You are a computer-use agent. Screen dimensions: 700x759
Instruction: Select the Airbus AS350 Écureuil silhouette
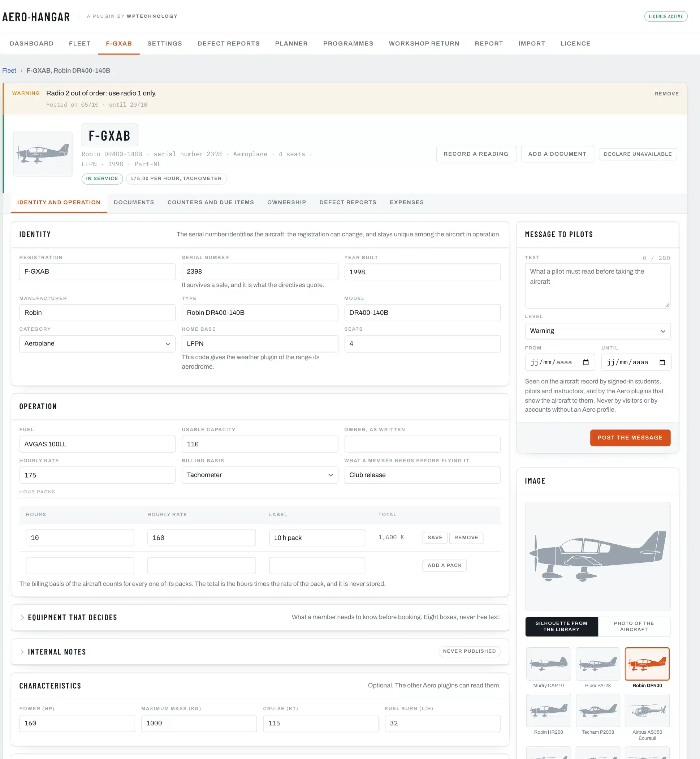647,710
